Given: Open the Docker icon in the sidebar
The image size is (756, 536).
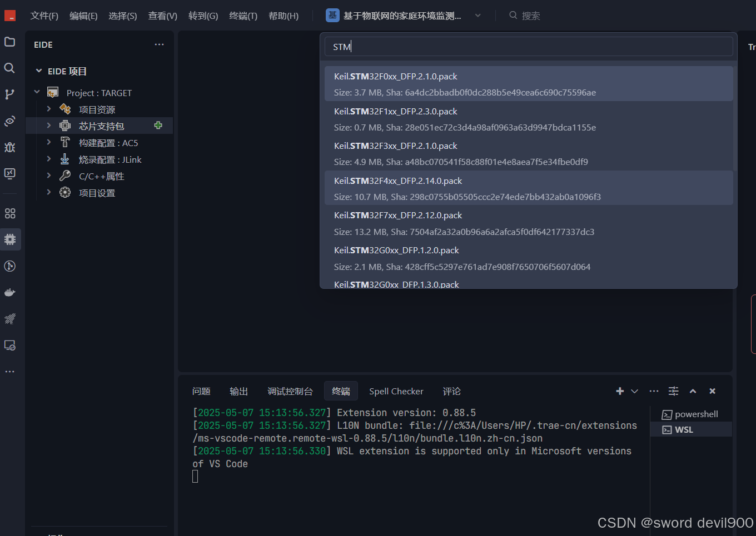Looking at the screenshot, I should coord(9,292).
